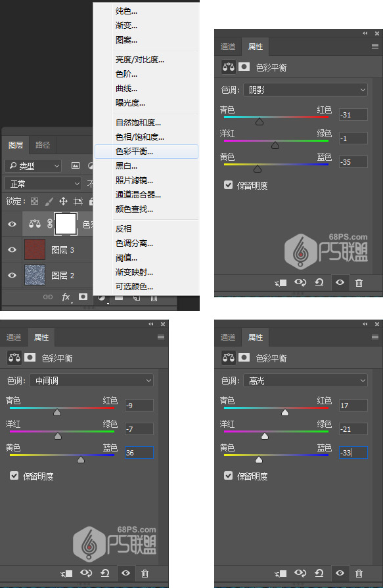Open the 类型 layer filter dropdown
The width and height of the screenshot is (383, 588).
(33, 165)
